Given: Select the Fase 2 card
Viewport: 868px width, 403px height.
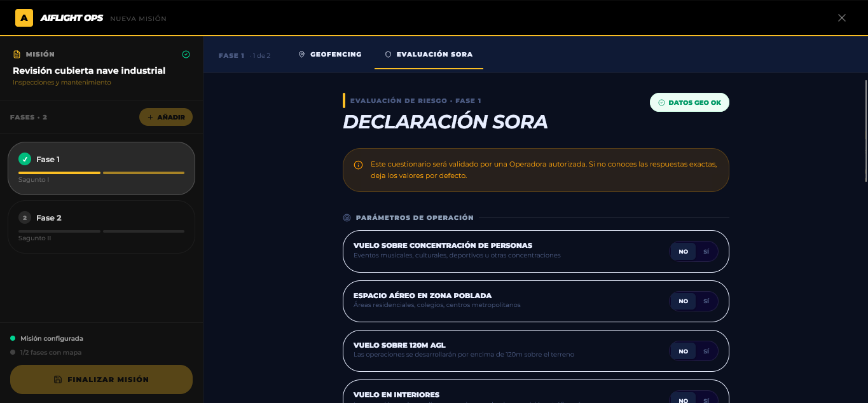Looking at the screenshot, I should 101,227.
